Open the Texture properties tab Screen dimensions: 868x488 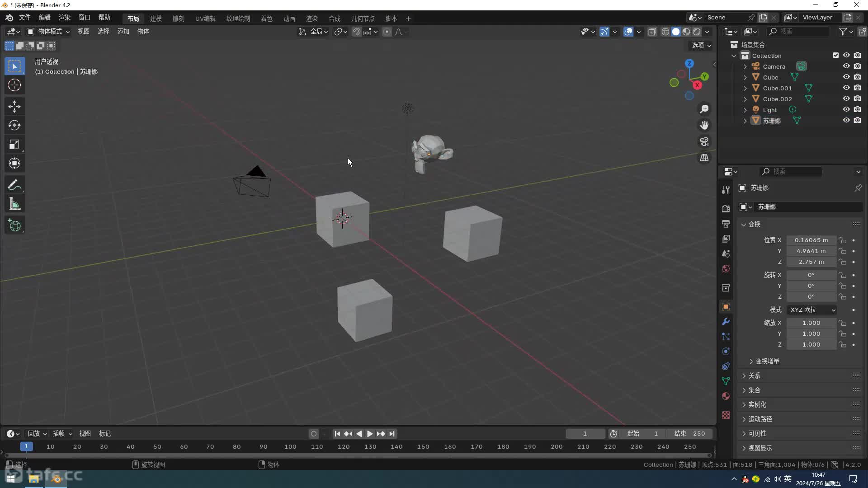click(726, 415)
